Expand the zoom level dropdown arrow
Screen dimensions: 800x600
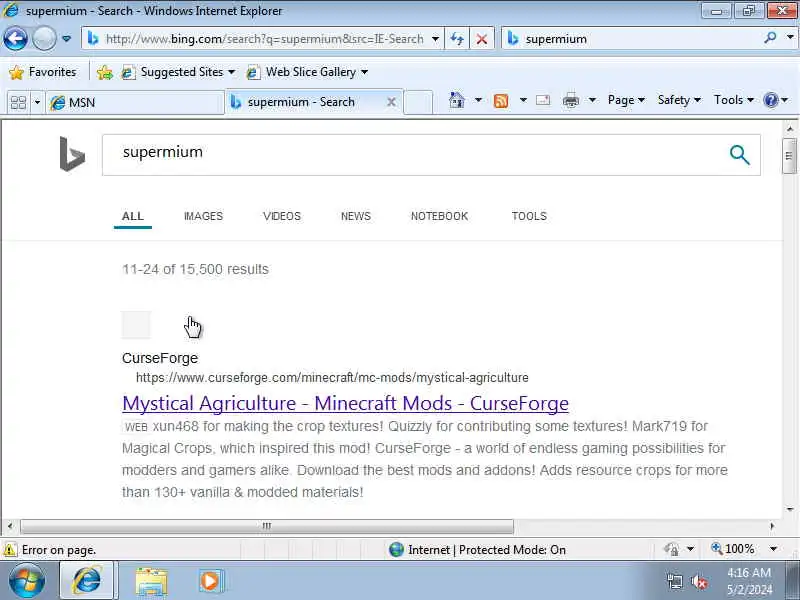(x=774, y=549)
